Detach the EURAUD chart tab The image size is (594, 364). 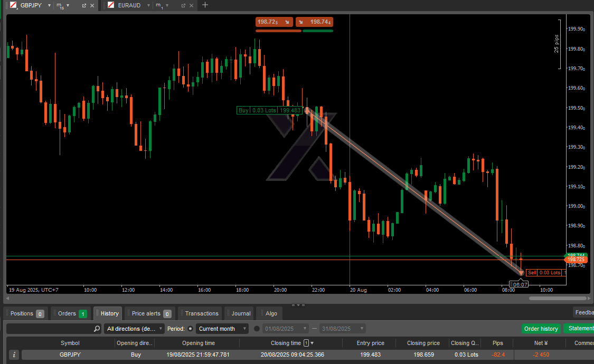coord(183,6)
